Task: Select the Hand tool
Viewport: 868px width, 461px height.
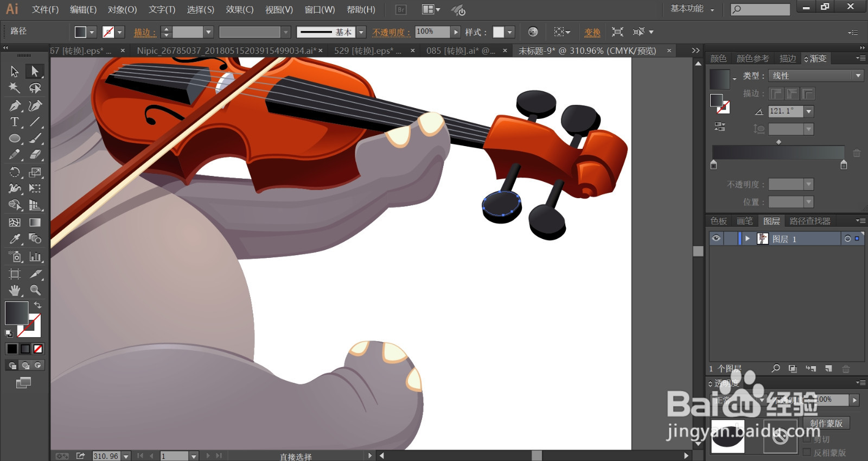Action: tap(15, 290)
